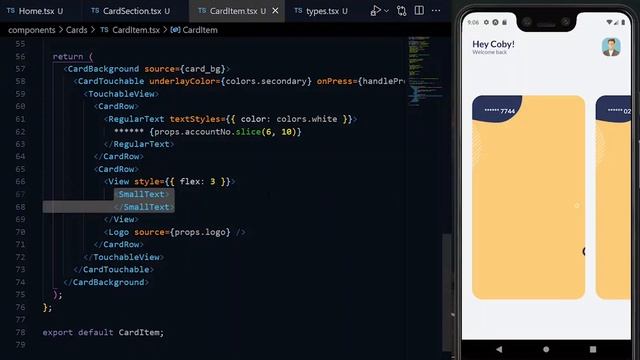Click the code minimap overview
The image size is (640, 360).
pos(424,71)
